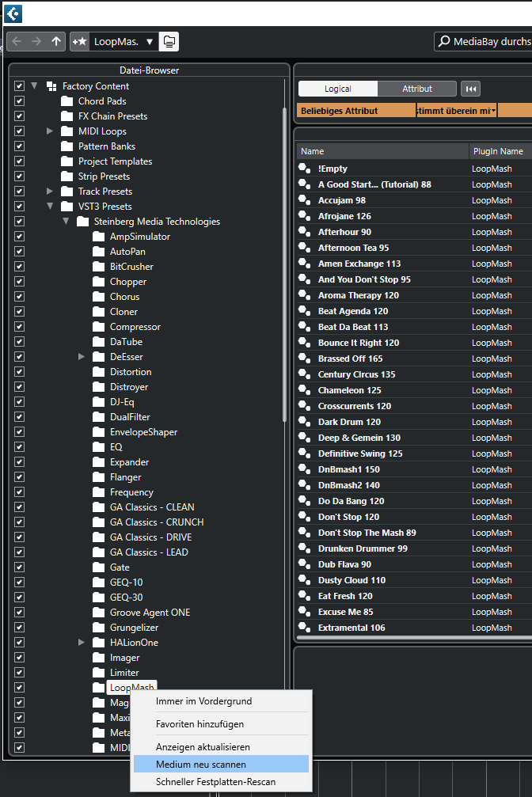Click the Beliebiges Attribut field
This screenshot has height=797, width=532.
click(x=355, y=111)
